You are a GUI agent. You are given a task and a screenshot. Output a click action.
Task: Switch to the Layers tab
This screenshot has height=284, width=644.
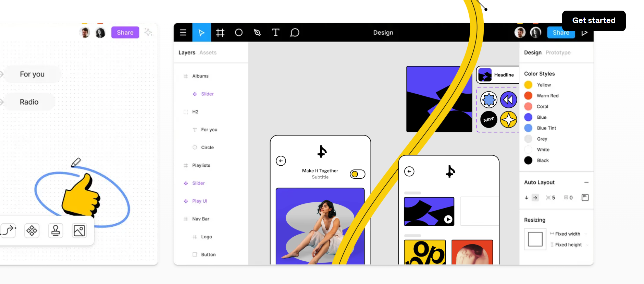click(187, 52)
